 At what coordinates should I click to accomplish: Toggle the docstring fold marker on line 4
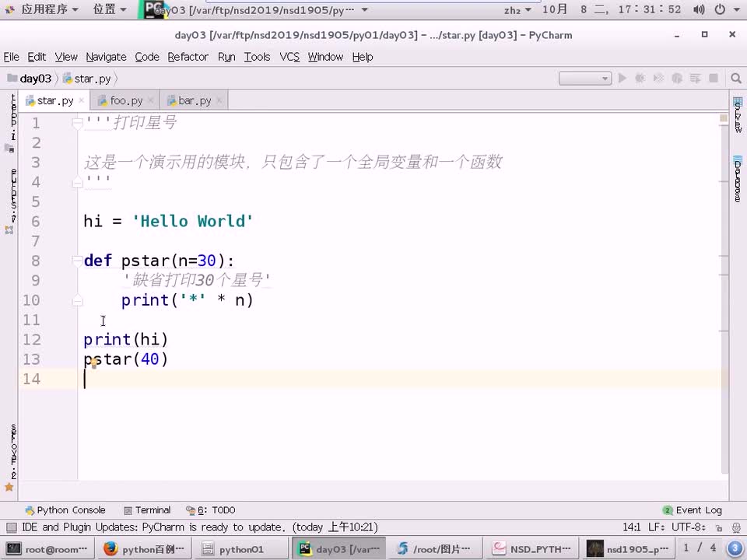(77, 182)
